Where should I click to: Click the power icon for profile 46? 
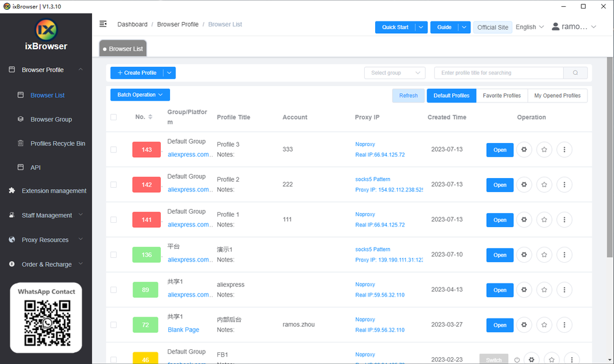[517, 360]
